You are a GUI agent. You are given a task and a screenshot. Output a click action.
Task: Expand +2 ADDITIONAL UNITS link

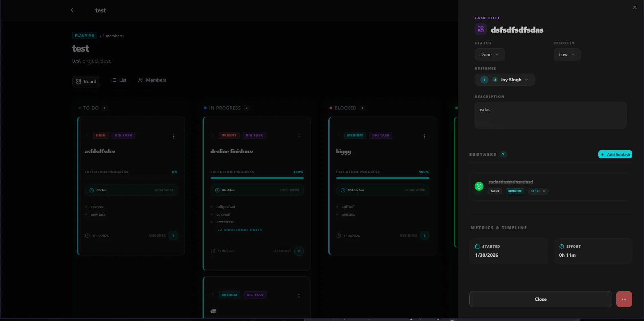coord(240,230)
